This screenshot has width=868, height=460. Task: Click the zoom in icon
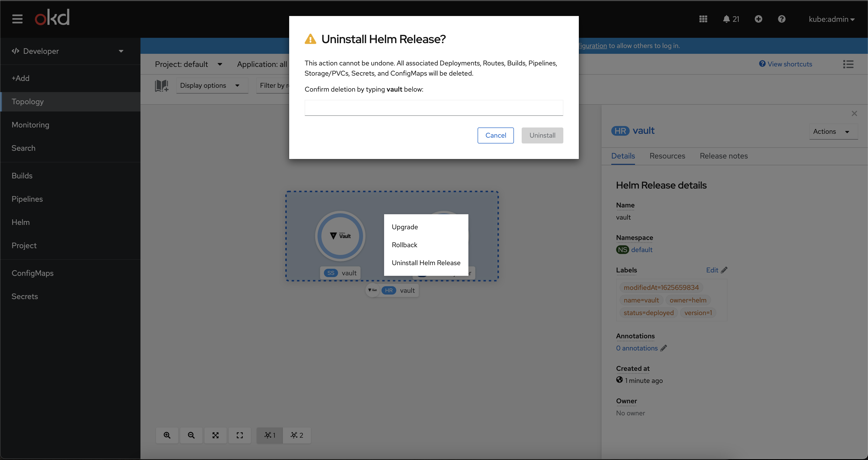(167, 435)
